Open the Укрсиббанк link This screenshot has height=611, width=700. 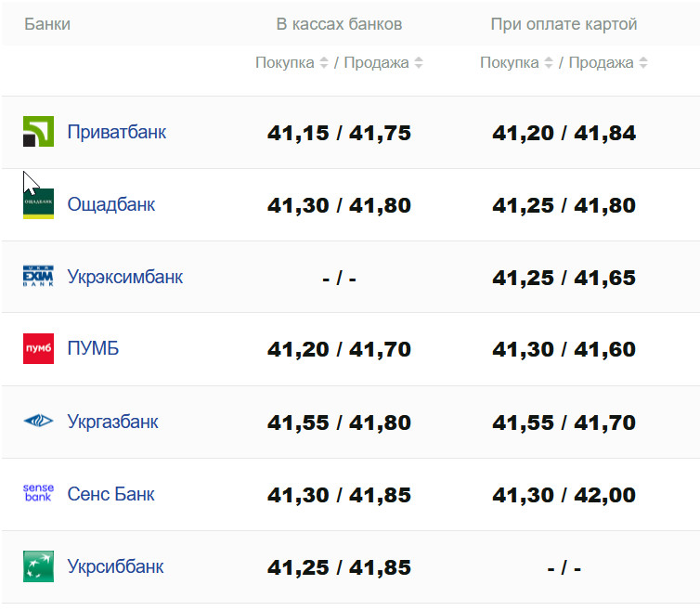[x=115, y=566]
